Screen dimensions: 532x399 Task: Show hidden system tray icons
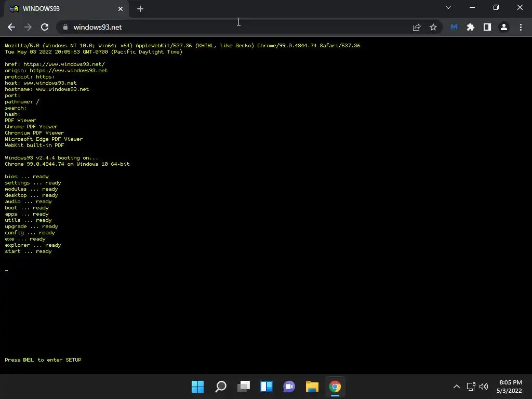(x=457, y=387)
